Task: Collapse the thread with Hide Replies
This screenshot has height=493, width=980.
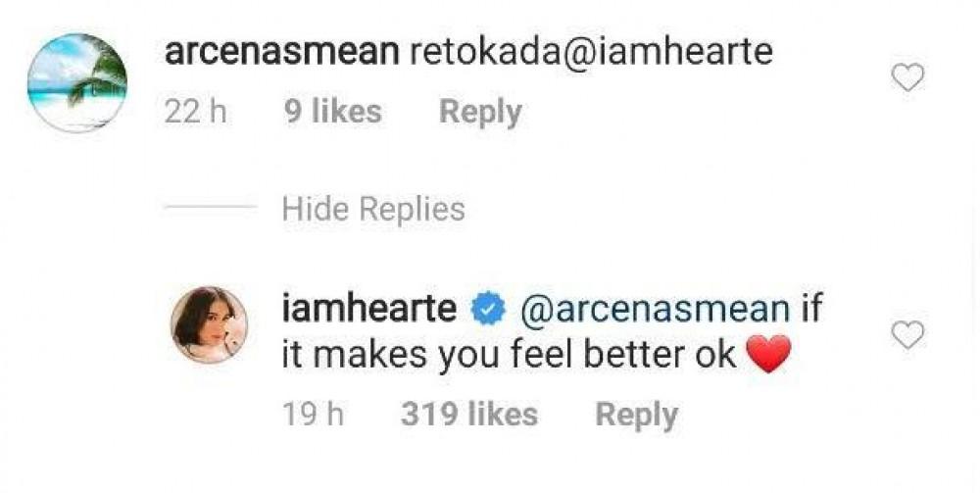Action: tap(372, 209)
